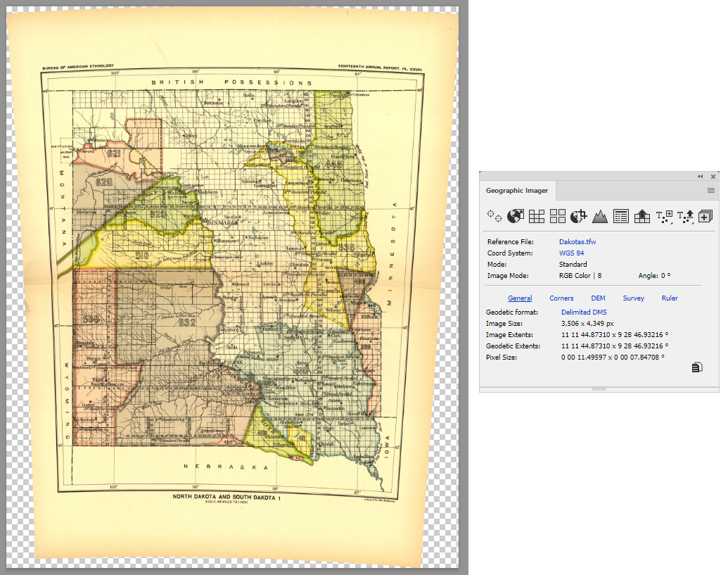The image size is (728, 575).
Task: Select the Mosaic grid icon
Action: (536, 216)
